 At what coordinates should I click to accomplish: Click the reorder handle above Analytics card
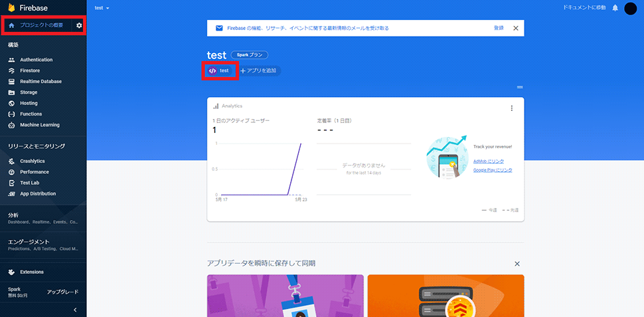(x=520, y=87)
